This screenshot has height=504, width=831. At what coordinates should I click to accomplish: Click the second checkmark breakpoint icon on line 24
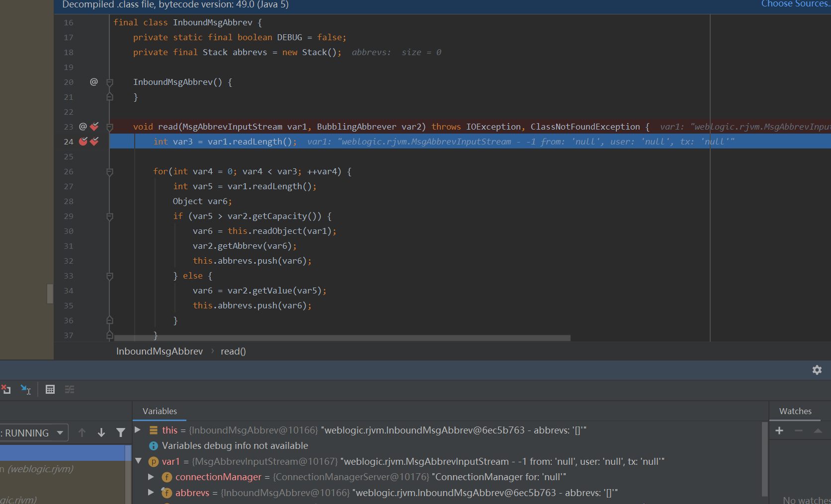click(94, 142)
